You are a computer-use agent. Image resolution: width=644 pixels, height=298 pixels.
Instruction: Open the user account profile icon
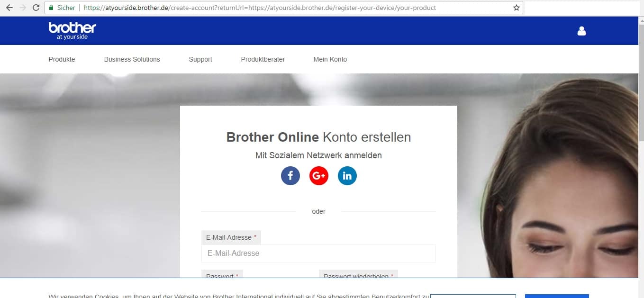click(582, 31)
